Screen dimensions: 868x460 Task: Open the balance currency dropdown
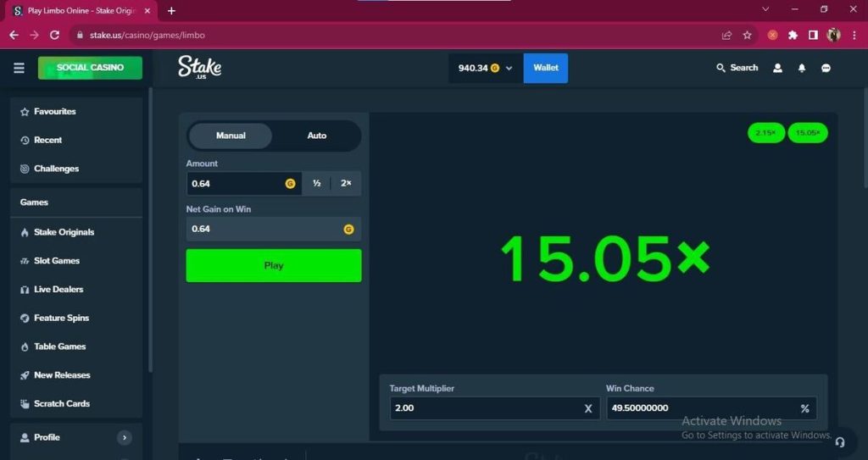486,68
